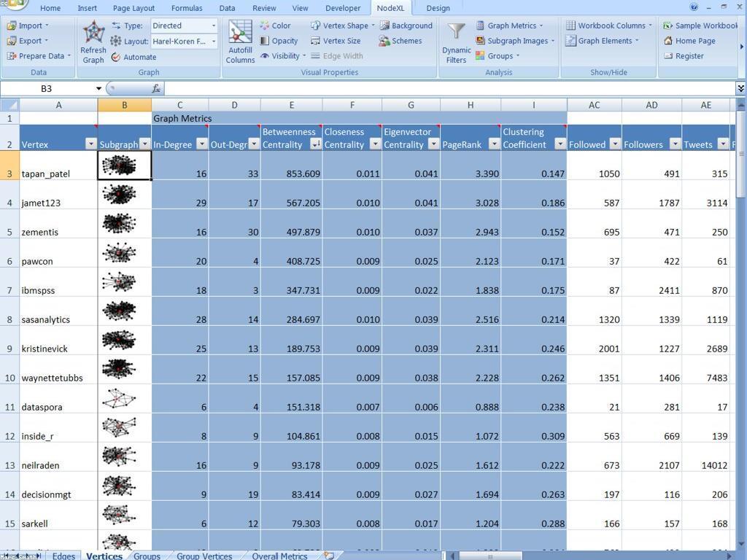Click Subgraph Images icon
This screenshot has width=747, height=560.
[x=480, y=41]
